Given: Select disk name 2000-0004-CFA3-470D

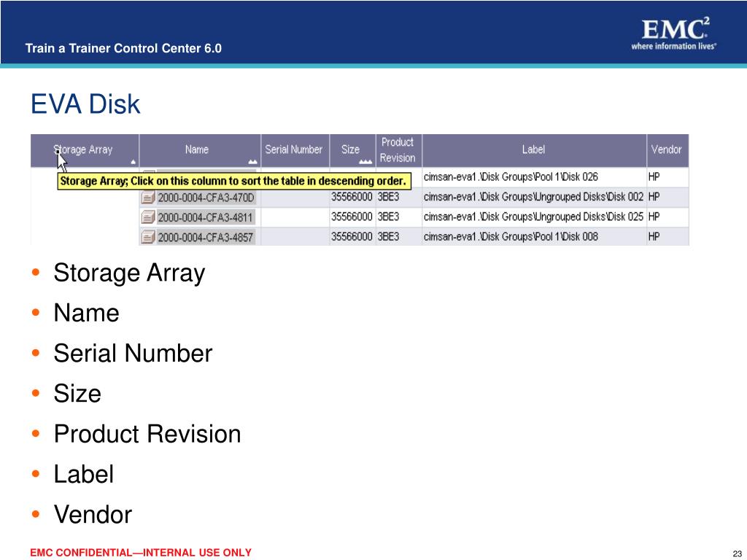Looking at the screenshot, I should 206,198.
